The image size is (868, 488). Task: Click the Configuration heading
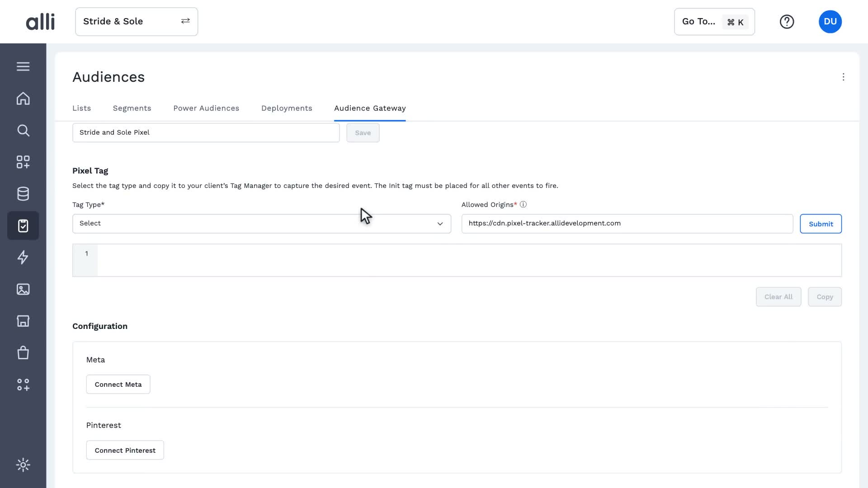(100, 326)
